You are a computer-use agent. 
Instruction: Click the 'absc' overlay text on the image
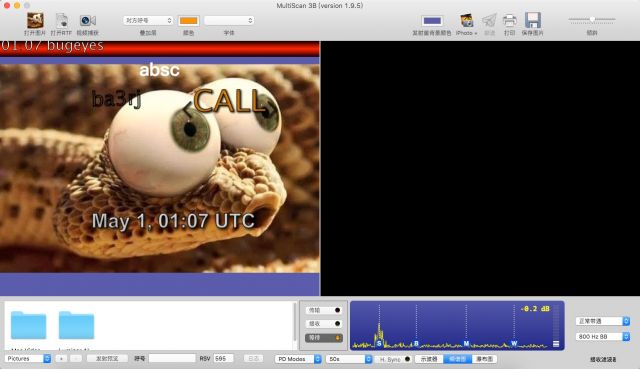[159, 70]
